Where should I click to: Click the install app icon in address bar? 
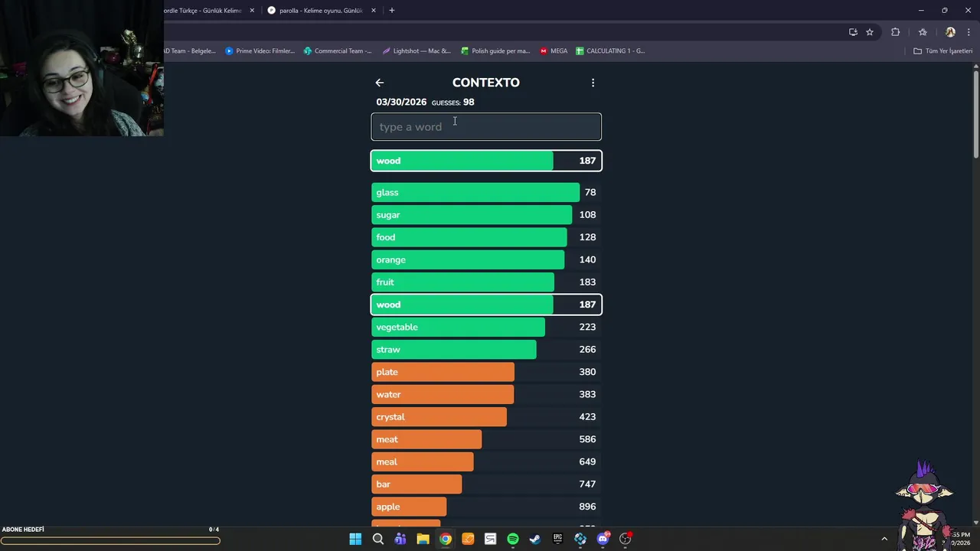(x=853, y=32)
